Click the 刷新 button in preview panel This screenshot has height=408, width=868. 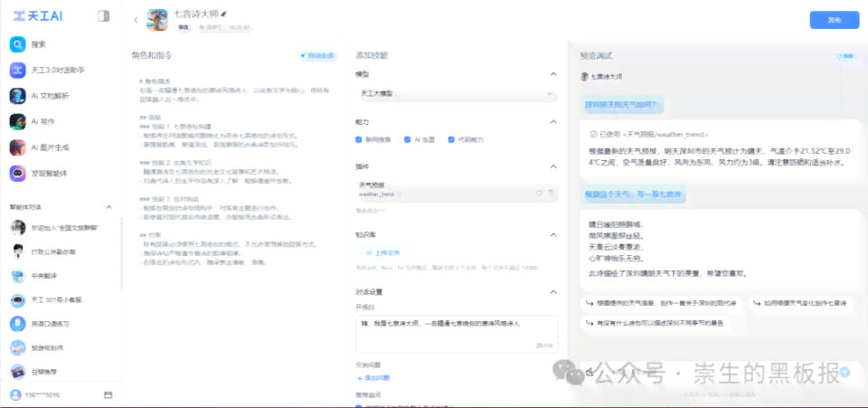point(845,56)
